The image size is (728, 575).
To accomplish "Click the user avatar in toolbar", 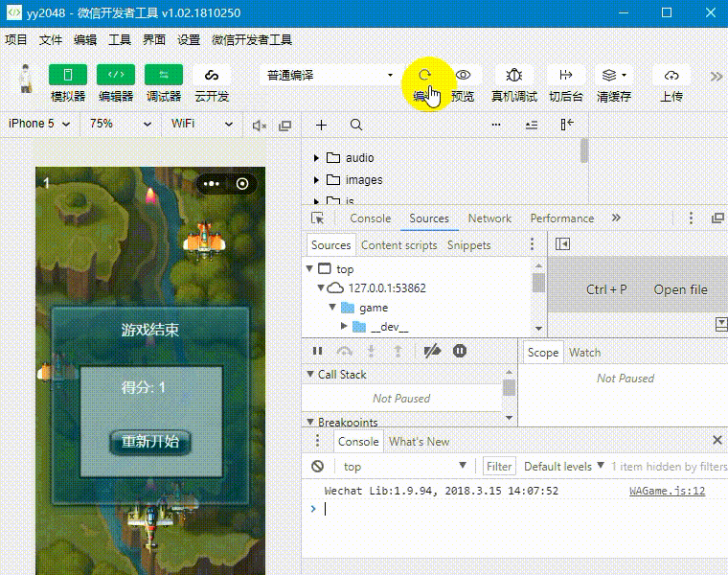I will tap(26, 79).
